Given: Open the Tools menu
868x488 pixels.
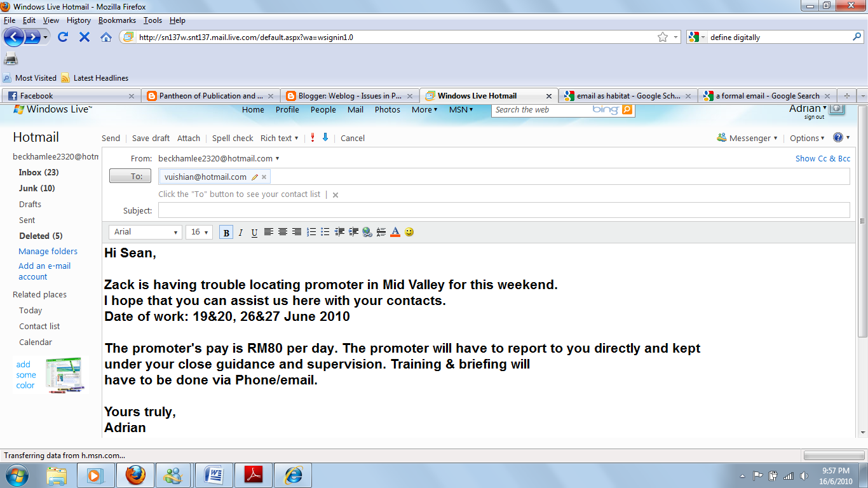Looking at the screenshot, I should 153,20.
